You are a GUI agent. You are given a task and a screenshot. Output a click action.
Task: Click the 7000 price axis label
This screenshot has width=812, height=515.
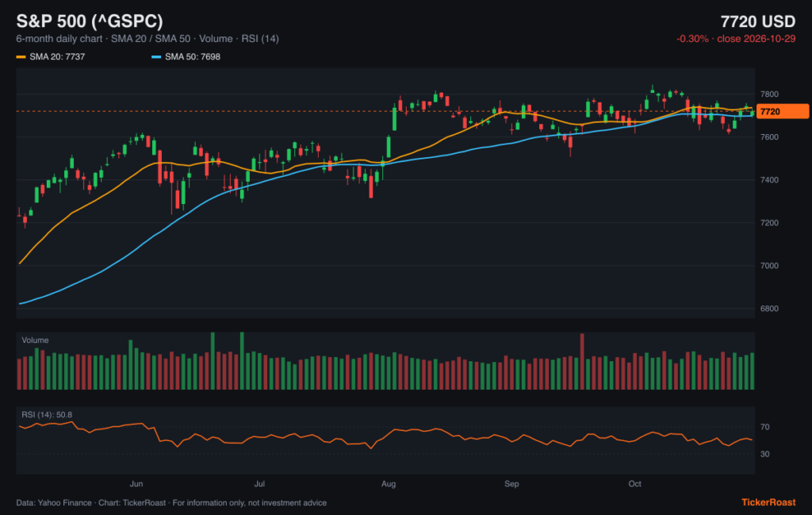pyautogui.click(x=769, y=266)
